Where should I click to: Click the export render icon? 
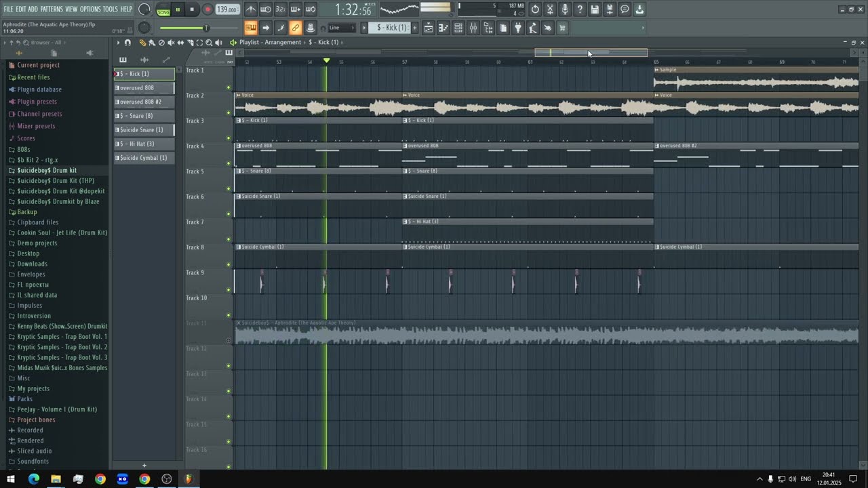coord(610,9)
